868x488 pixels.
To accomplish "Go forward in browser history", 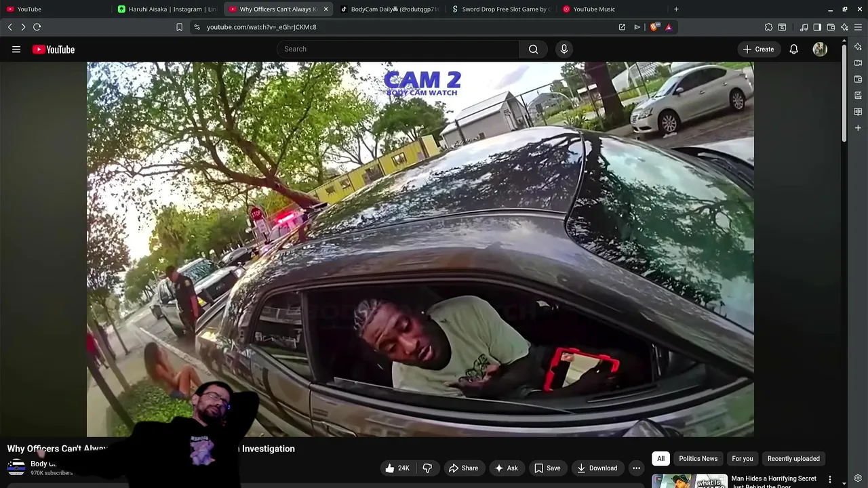I will click(x=23, y=26).
